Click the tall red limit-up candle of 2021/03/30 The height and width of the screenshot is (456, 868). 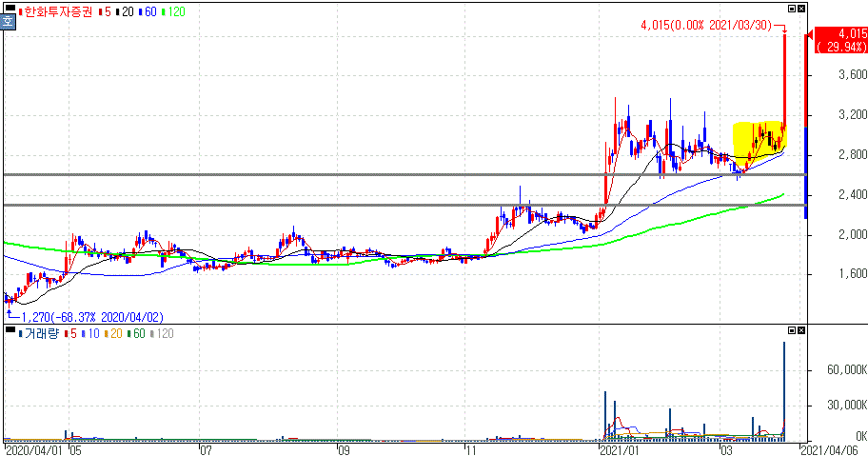click(784, 82)
